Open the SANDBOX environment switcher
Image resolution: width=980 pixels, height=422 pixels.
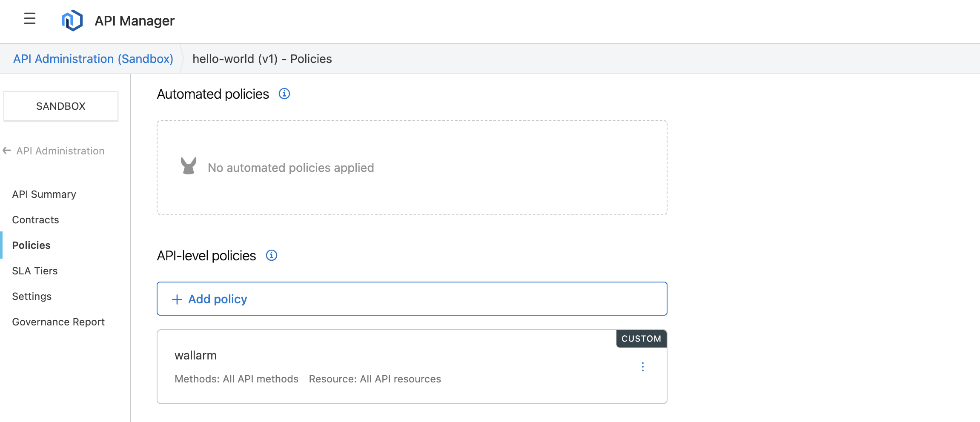coord(61,106)
